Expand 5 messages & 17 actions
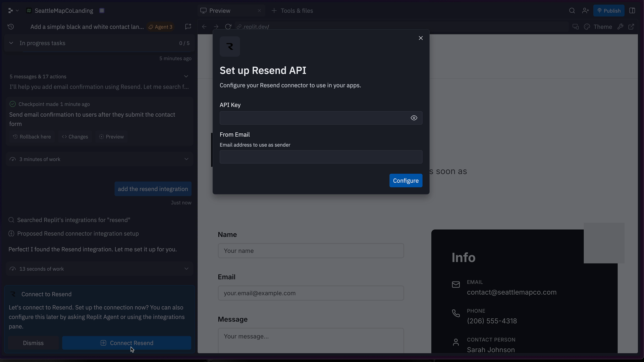The image size is (644, 362). (186, 77)
